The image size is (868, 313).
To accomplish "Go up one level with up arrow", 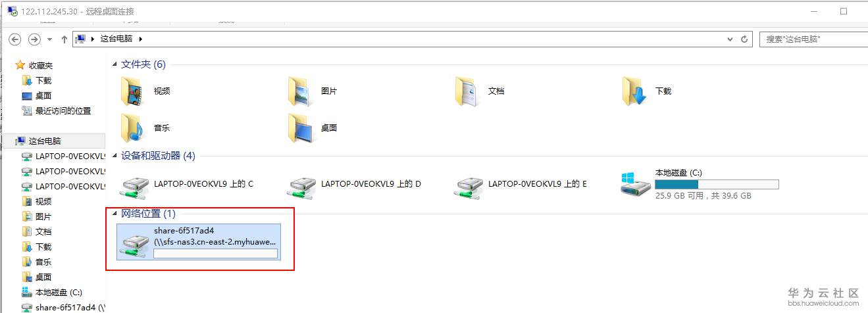I will point(64,39).
